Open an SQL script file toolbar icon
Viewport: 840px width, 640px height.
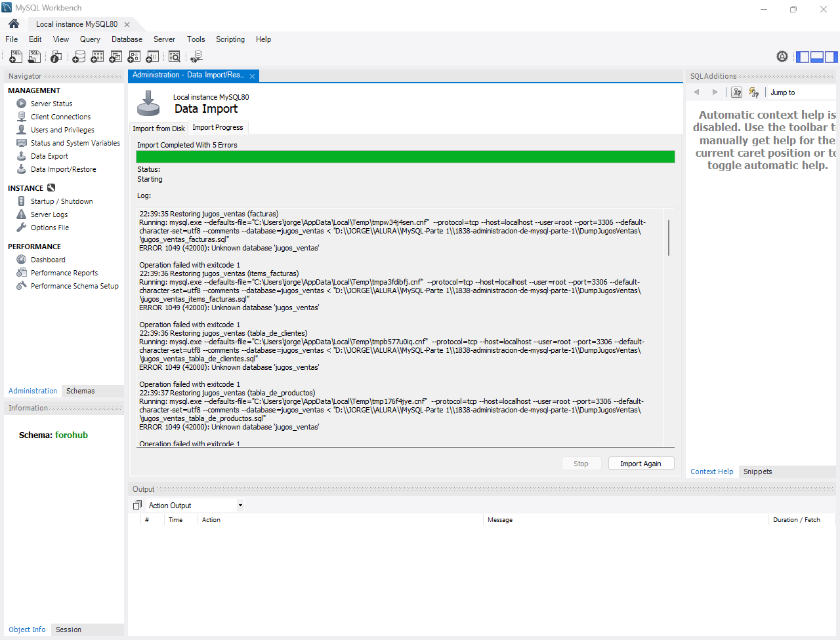(34, 57)
